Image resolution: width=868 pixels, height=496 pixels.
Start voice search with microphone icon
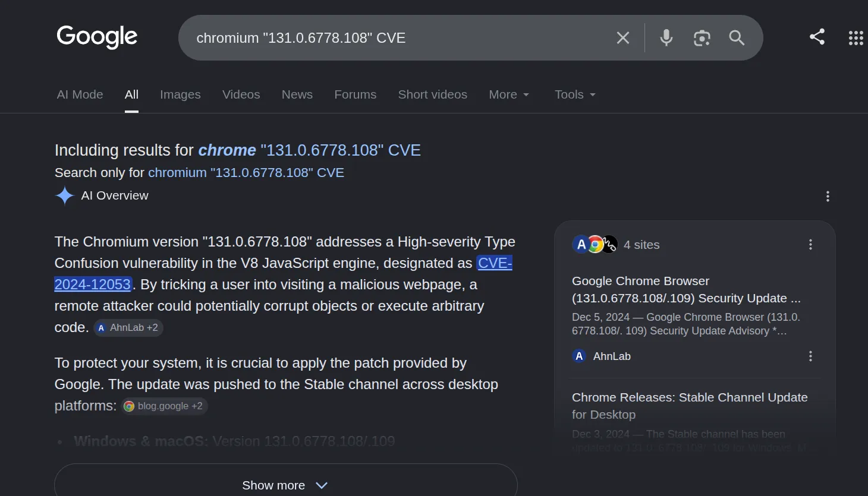point(666,38)
